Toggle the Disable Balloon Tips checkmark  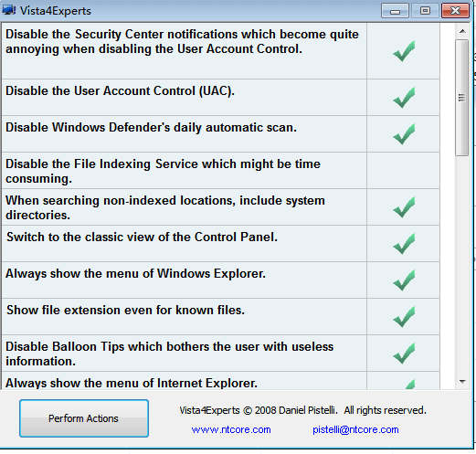404,354
